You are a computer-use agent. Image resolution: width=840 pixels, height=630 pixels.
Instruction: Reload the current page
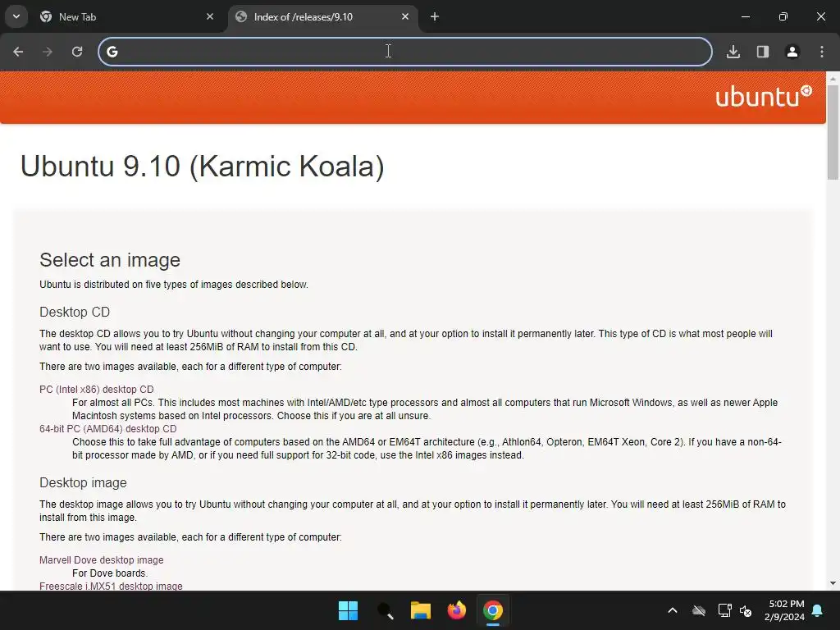pos(77,52)
